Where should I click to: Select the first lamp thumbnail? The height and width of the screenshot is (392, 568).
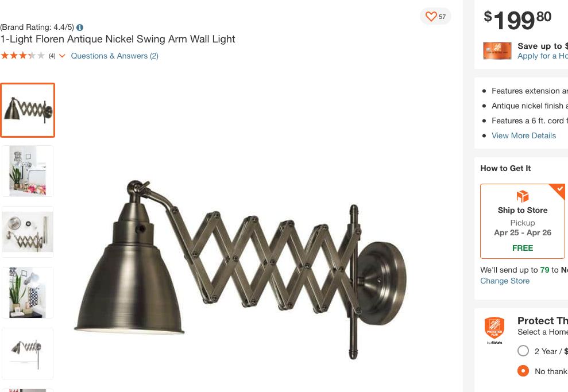click(x=28, y=110)
